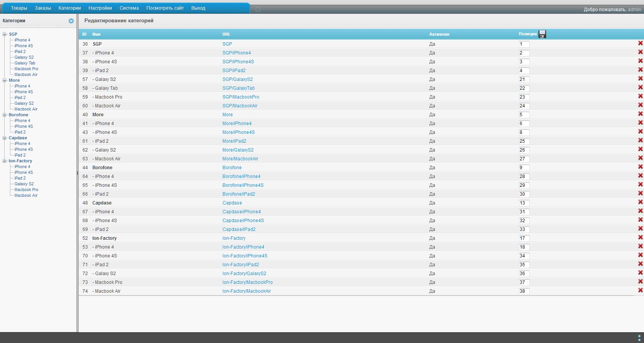Delete the SGP/iPhone4 category row

[x=640, y=52]
